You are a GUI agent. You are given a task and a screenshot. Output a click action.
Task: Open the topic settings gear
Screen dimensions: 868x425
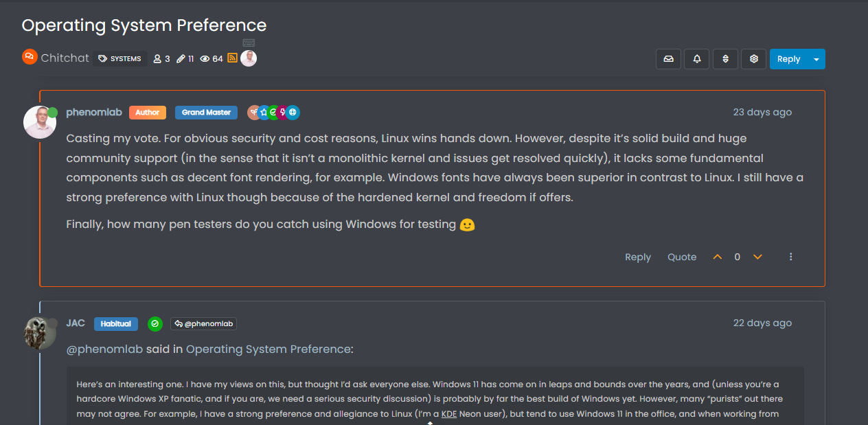click(x=754, y=59)
